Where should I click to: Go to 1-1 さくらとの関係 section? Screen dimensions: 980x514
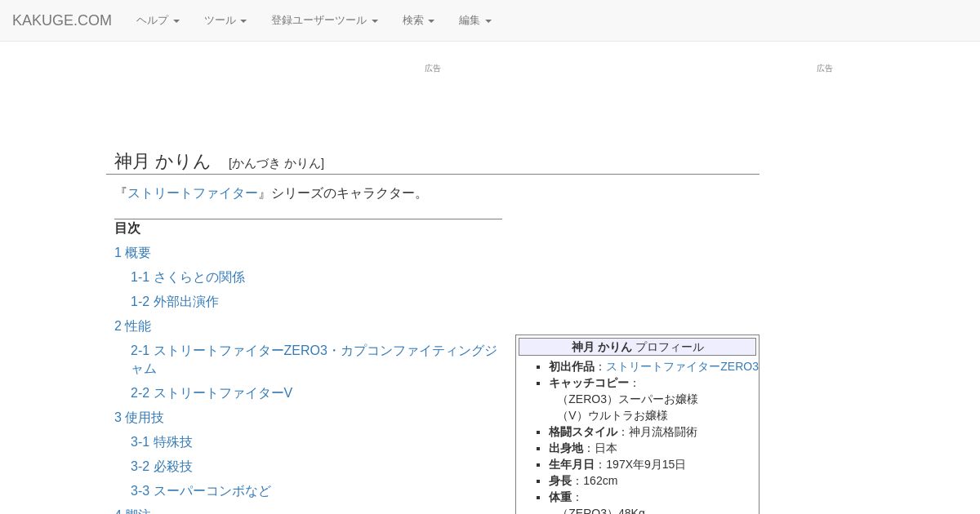pos(188,277)
